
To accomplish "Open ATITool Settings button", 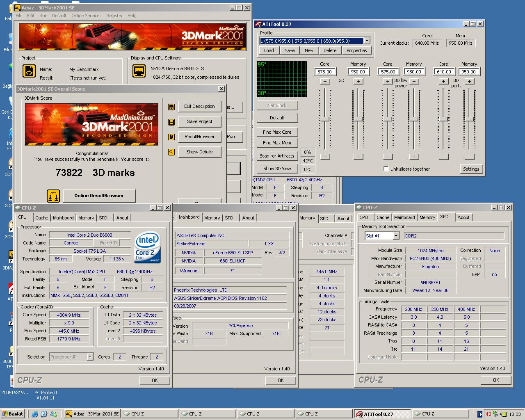I will (471, 169).
